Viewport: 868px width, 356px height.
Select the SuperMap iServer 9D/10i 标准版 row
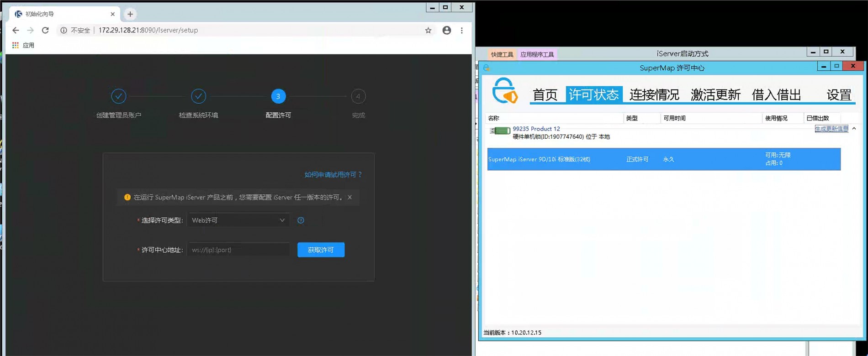tap(664, 159)
